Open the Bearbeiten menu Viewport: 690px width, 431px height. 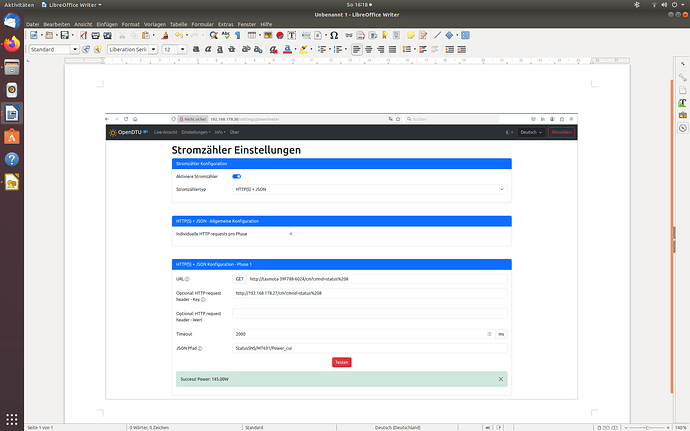tap(57, 24)
